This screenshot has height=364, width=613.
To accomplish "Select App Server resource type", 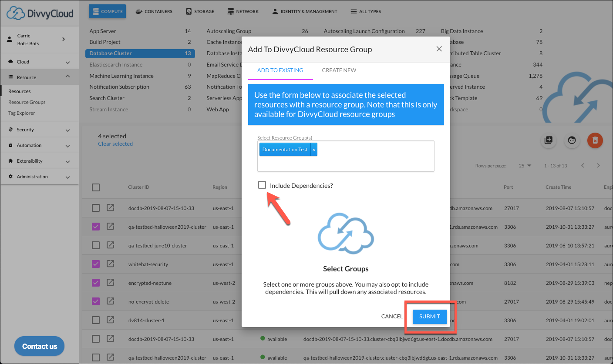I will 140,31.
